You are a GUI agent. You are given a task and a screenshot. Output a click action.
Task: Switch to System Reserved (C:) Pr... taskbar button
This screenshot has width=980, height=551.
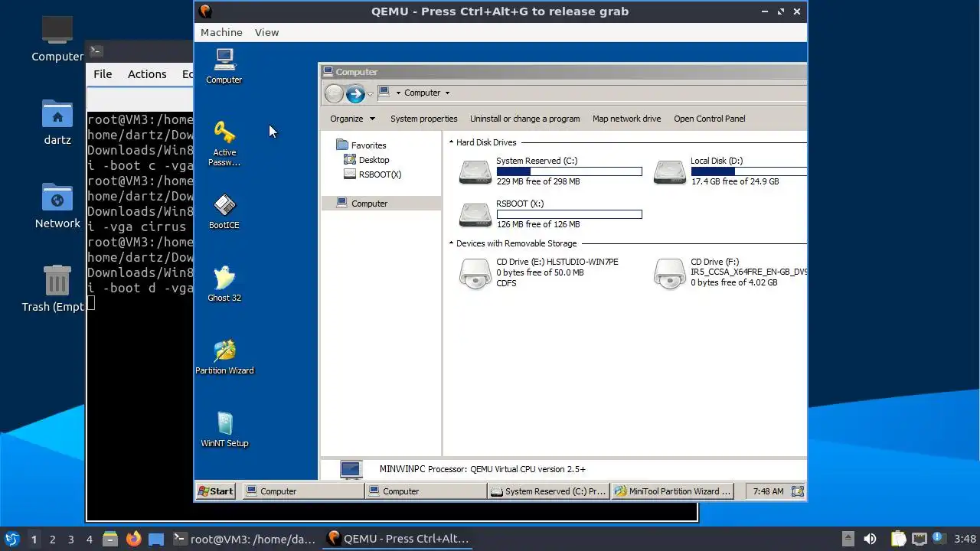(548, 491)
